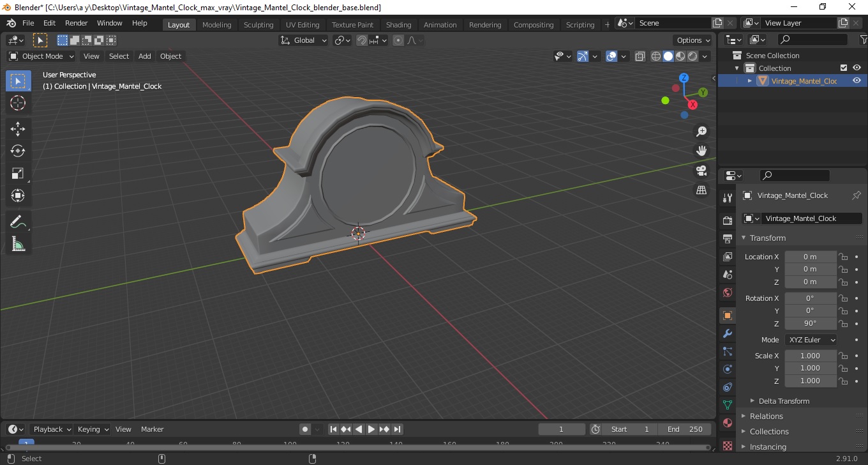The height and width of the screenshot is (465, 868).
Task: Switch to solid viewport shading
Action: pos(668,56)
